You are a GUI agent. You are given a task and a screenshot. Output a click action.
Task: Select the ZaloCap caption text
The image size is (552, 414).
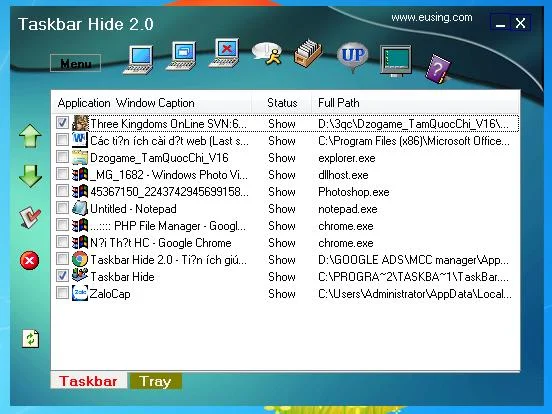pyautogui.click(x=110, y=294)
